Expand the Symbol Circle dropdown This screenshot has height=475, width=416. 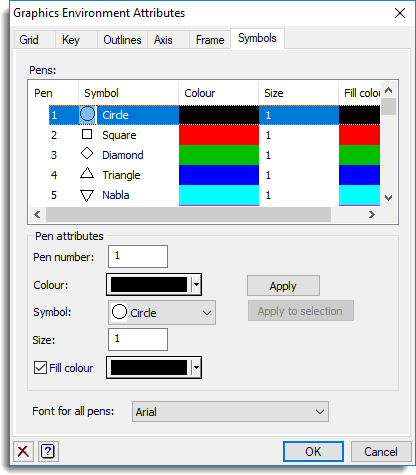(x=162, y=313)
